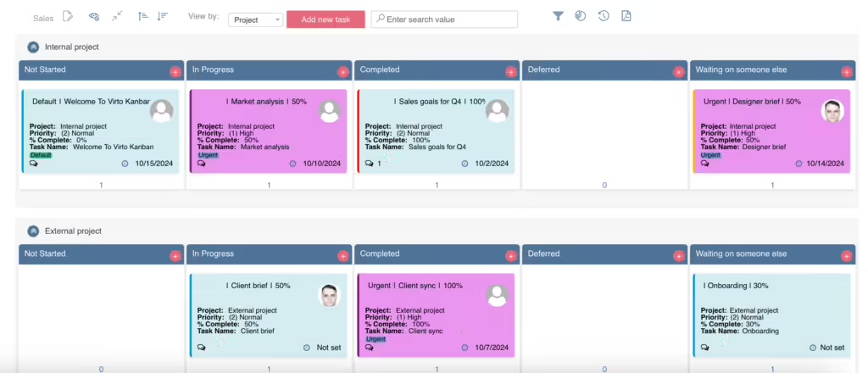Click the assignee photo on Client brief card
The height and width of the screenshot is (373, 868).
[x=330, y=296]
